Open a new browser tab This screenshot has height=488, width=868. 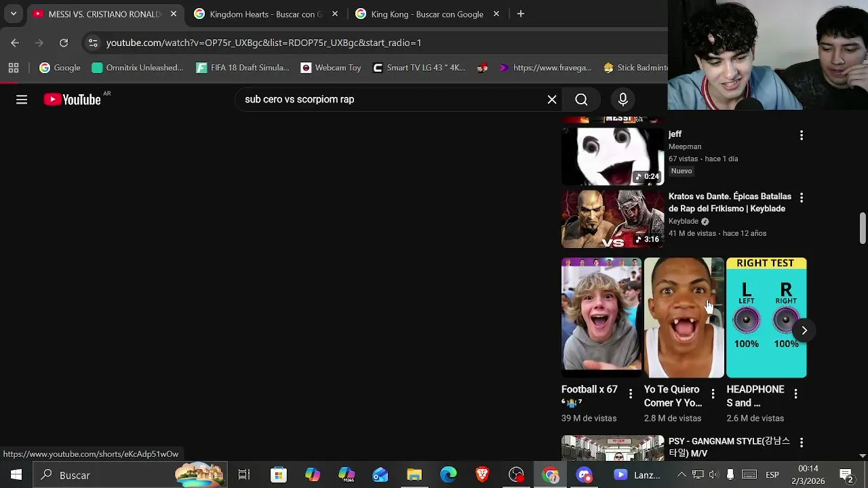[x=521, y=14]
